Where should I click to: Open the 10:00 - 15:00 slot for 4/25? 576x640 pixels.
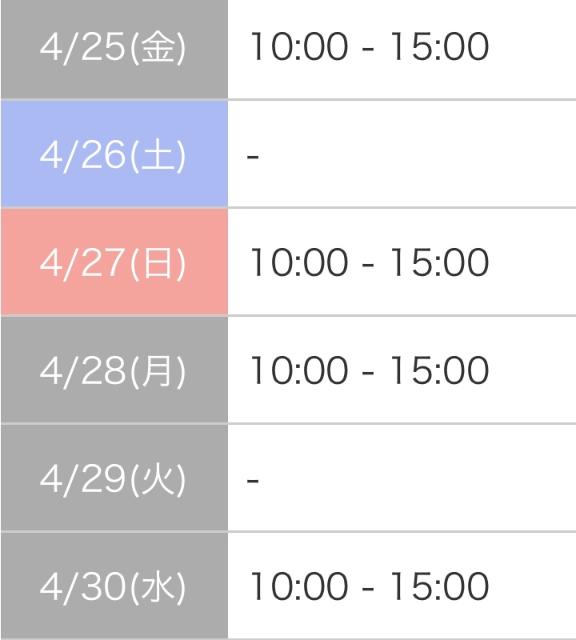[x=369, y=47]
